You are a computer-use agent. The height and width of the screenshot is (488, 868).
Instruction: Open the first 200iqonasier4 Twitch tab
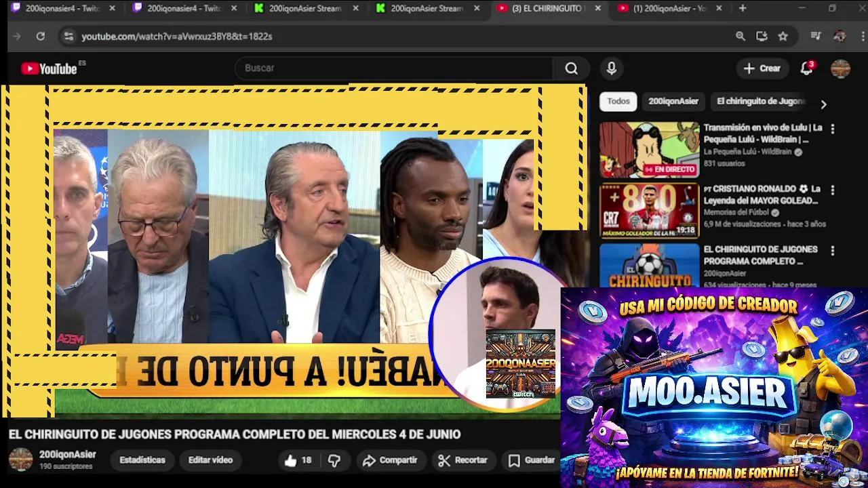[x=61, y=9]
